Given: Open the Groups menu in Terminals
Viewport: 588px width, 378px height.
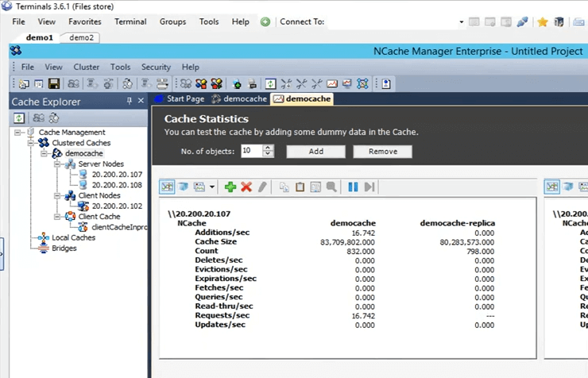Looking at the screenshot, I should pos(173,21).
